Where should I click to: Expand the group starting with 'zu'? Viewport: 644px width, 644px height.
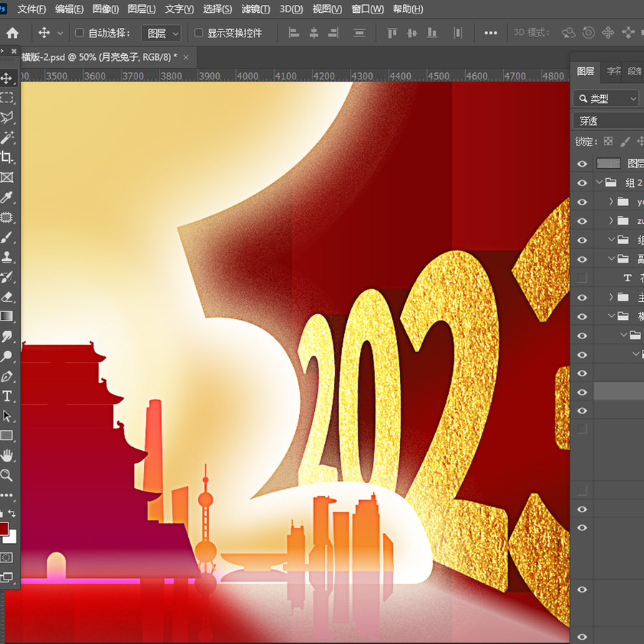[611, 221]
